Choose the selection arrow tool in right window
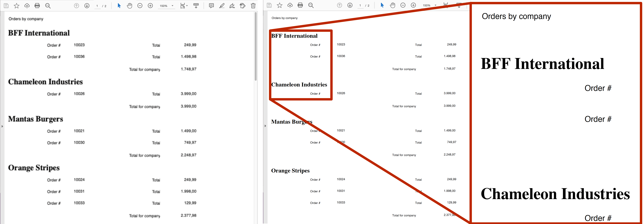 382,5
